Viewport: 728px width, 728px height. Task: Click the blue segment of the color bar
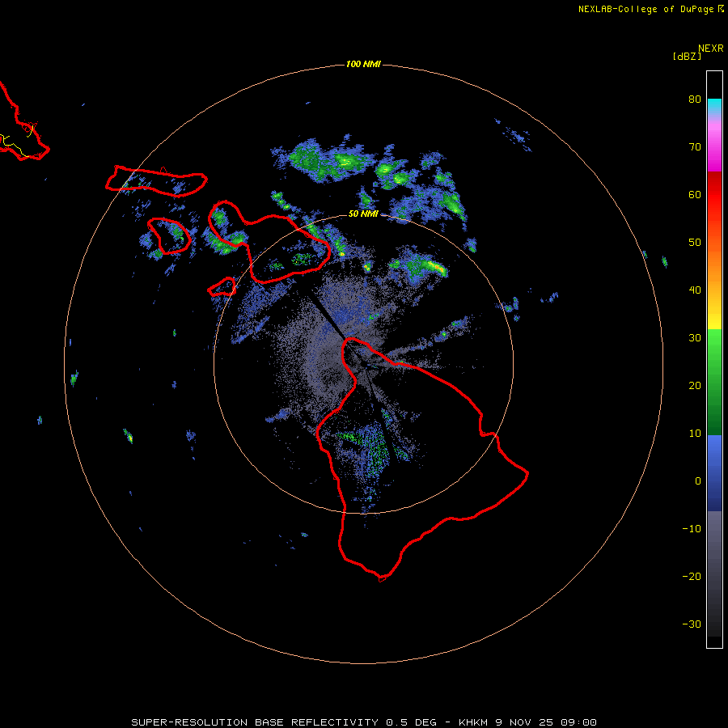click(x=714, y=473)
